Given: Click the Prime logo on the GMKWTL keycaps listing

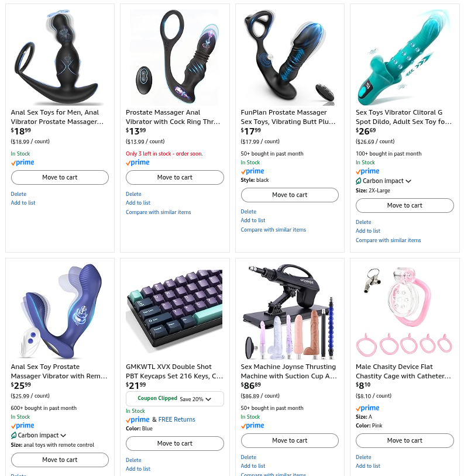Looking at the screenshot, I should 138,419.
